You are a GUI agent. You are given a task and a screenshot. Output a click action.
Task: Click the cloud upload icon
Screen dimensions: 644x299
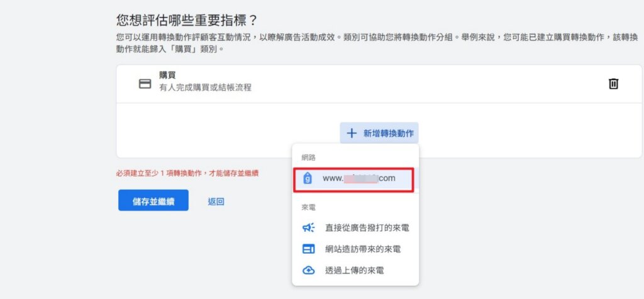[308, 270]
